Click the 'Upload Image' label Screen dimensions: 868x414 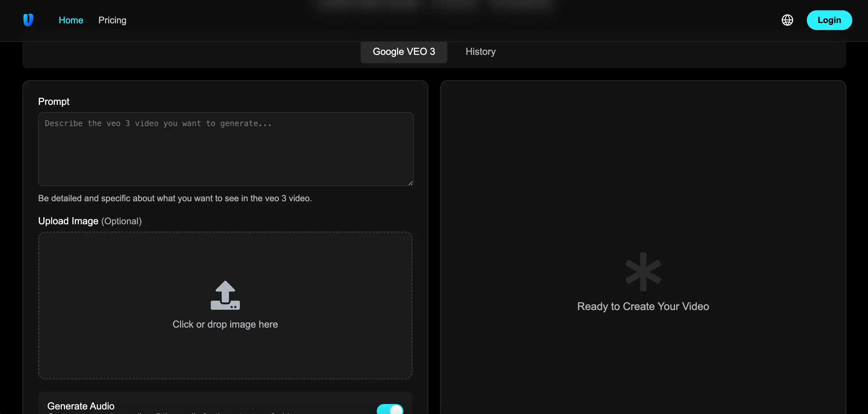tap(68, 221)
